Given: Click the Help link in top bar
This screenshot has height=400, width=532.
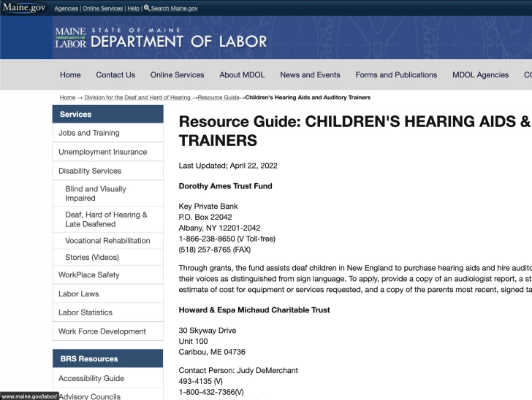Looking at the screenshot, I should coord(133,8).
